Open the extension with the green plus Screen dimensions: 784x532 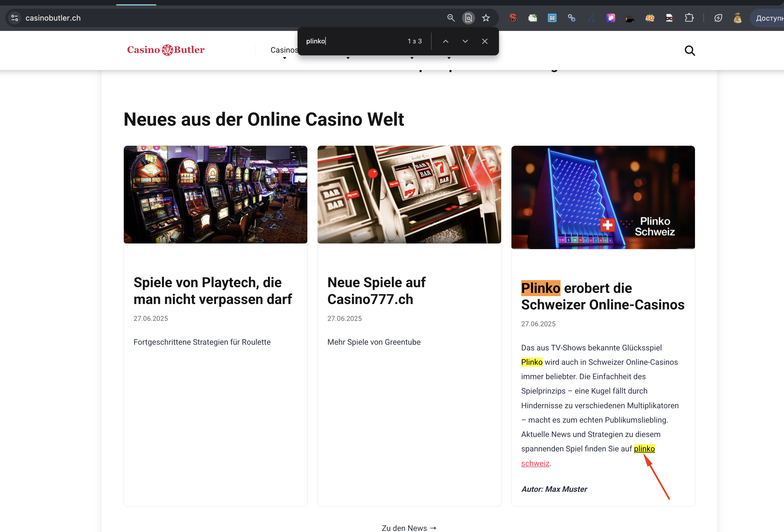[533, 18]
